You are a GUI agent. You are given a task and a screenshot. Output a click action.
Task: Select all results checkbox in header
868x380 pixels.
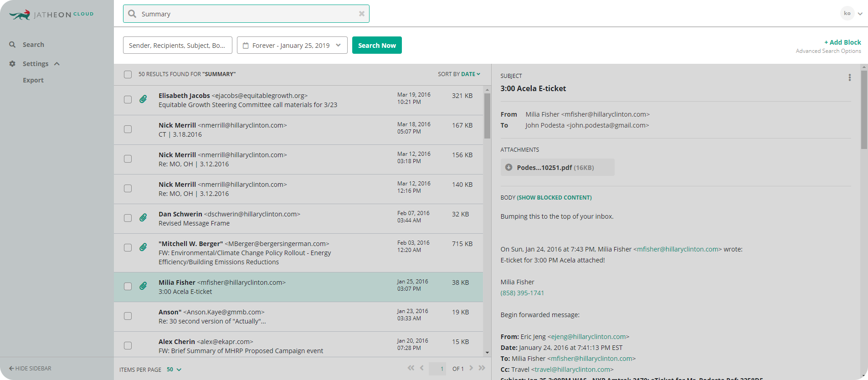pos(128,74)
